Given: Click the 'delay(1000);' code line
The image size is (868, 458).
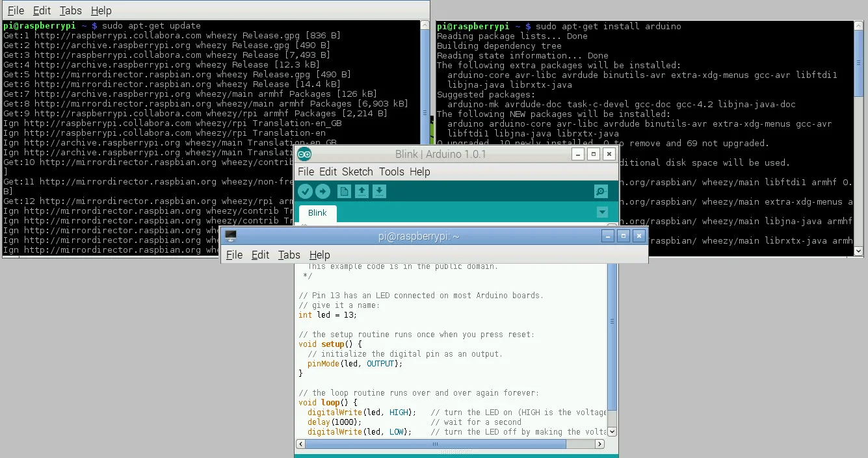Looking at the screenshot, I should [334, 422].
